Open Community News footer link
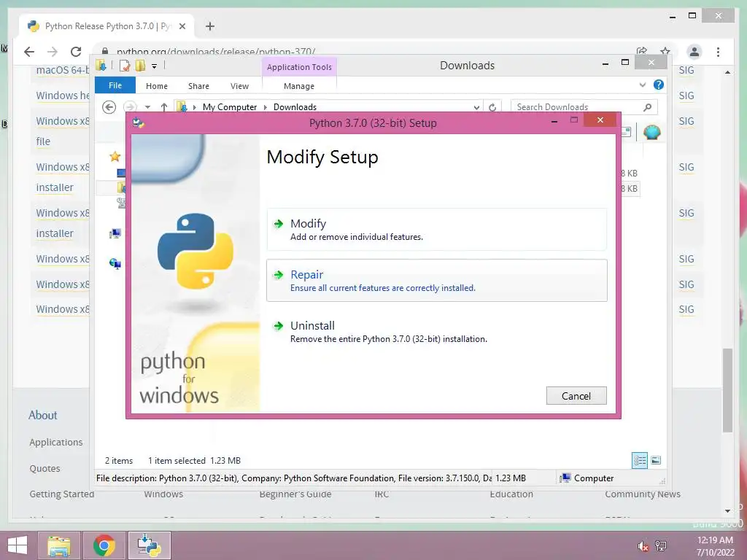This screenshot has width=747, height=560. point(643,494)
